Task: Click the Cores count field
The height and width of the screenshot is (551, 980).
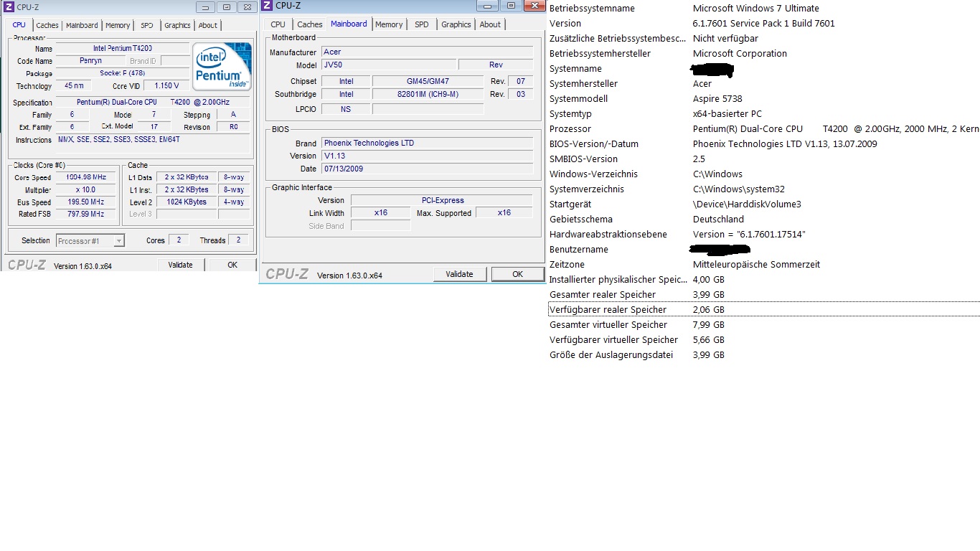Action: [x=179, y=240]
